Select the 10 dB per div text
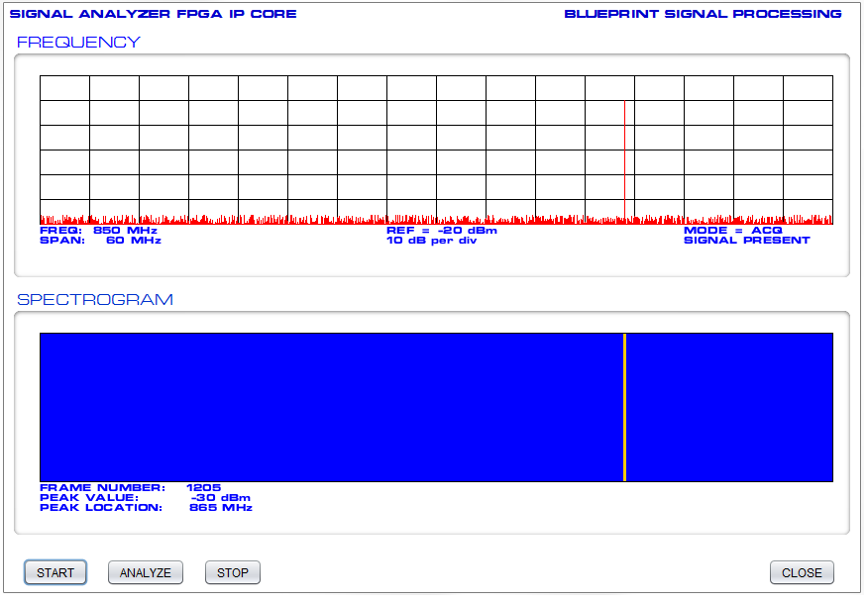Viewport: 868px width, 603px height. [x=431, y=241]
